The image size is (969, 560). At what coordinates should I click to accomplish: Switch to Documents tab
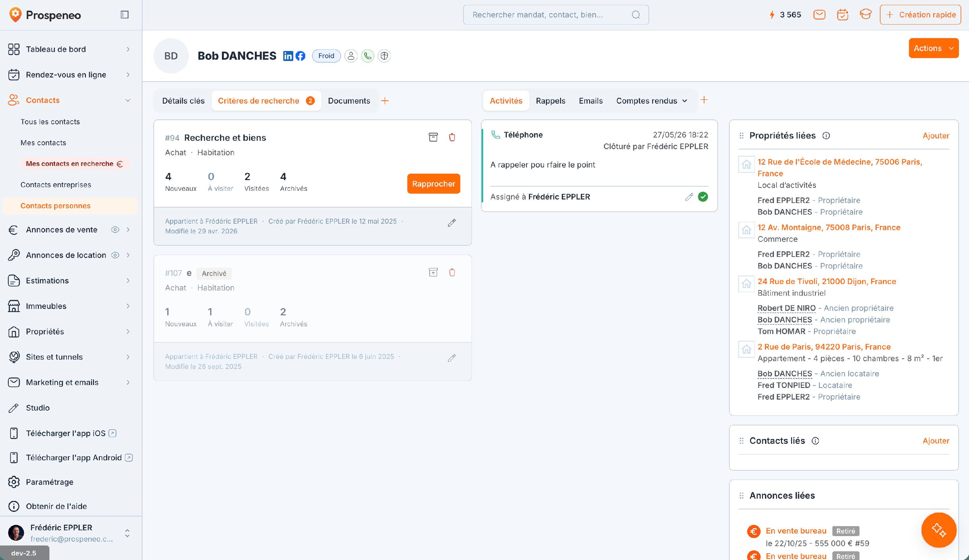(349, 101)
